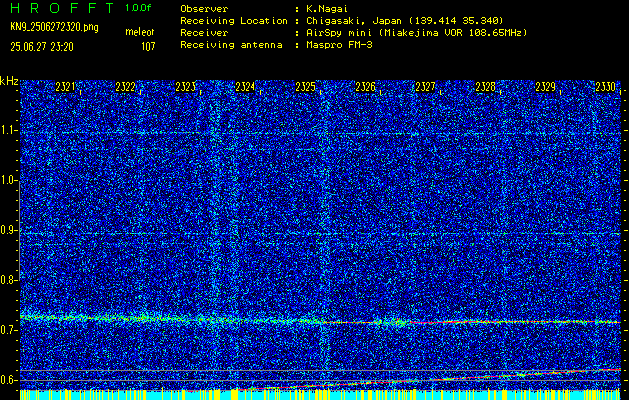Click the 2321 time marker
The image size is (629, 400).
[x=65, y=87]
